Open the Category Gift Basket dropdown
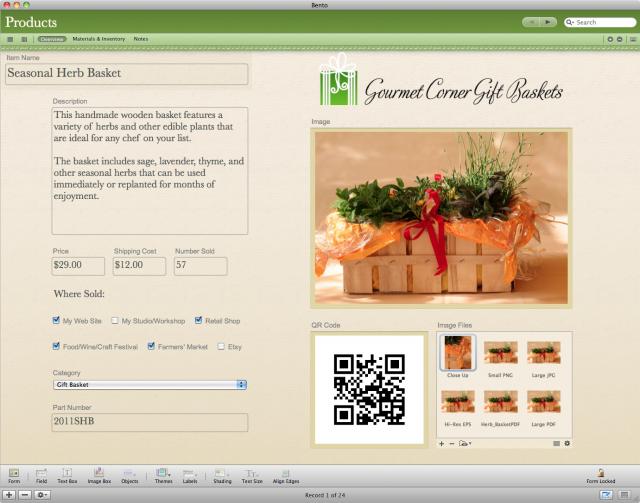Screen dimensions: 640x503 [x=149, y=385]
